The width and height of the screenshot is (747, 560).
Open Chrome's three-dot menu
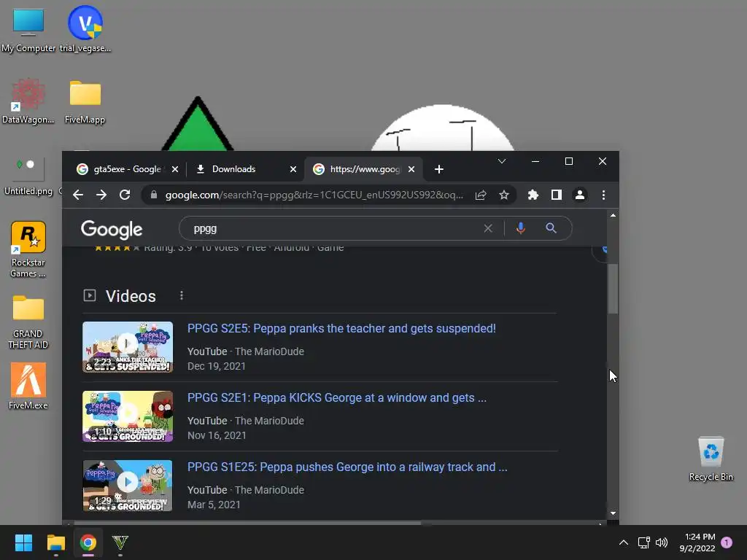click(603, 195)
